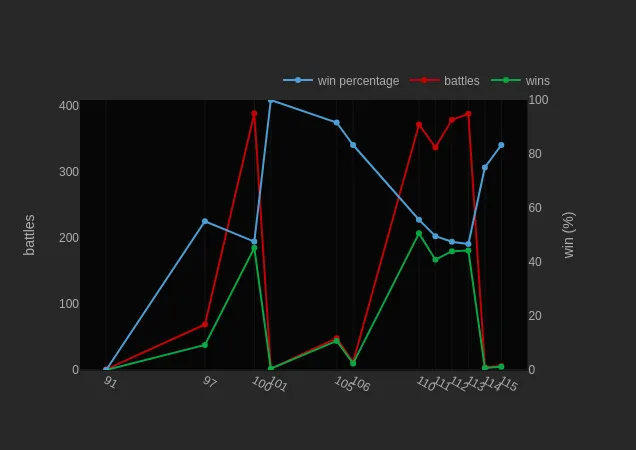Viewport: 636px width, 450px height.
Task: Click the green wins point at 110
Action: pos(419,233)
